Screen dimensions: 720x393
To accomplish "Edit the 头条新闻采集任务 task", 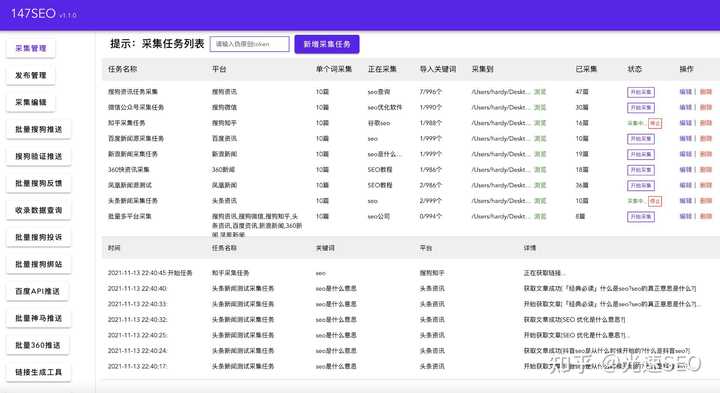I will point(686,201).
